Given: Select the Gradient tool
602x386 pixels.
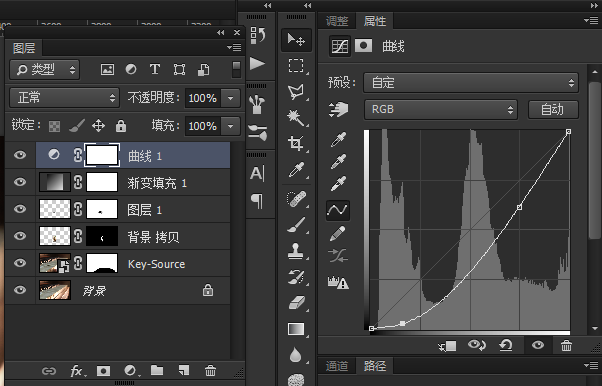Looking at the screenshot, I should click(x=296, y=329).
